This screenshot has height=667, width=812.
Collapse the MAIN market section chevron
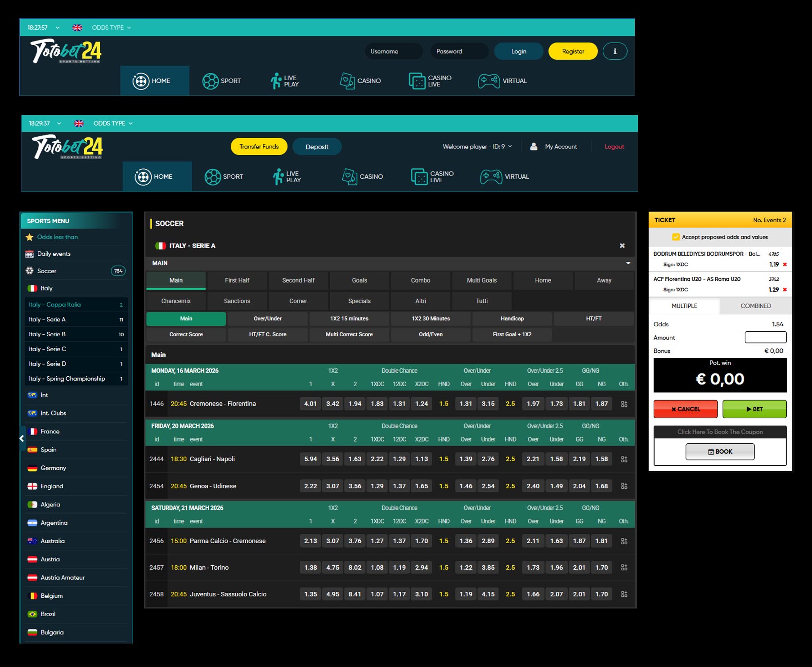tap(628, 263)
